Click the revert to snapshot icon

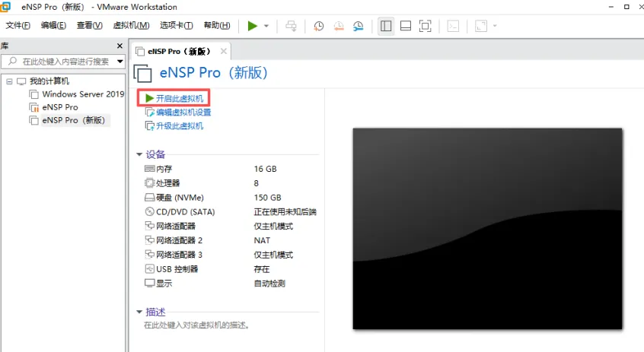pos(339,27)
